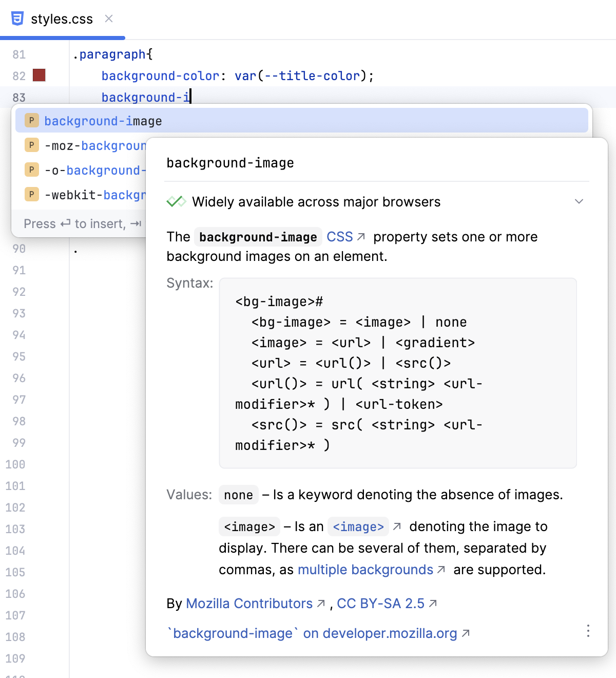Image resolution: width=616 pixels, height=678 pixels.
Task: Switch to the styles.css tab
Action: [x=62, y=18]
